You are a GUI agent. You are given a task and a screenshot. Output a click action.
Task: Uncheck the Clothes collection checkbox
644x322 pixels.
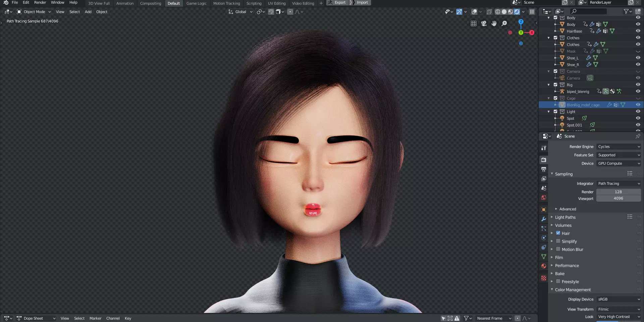(555, 38)
